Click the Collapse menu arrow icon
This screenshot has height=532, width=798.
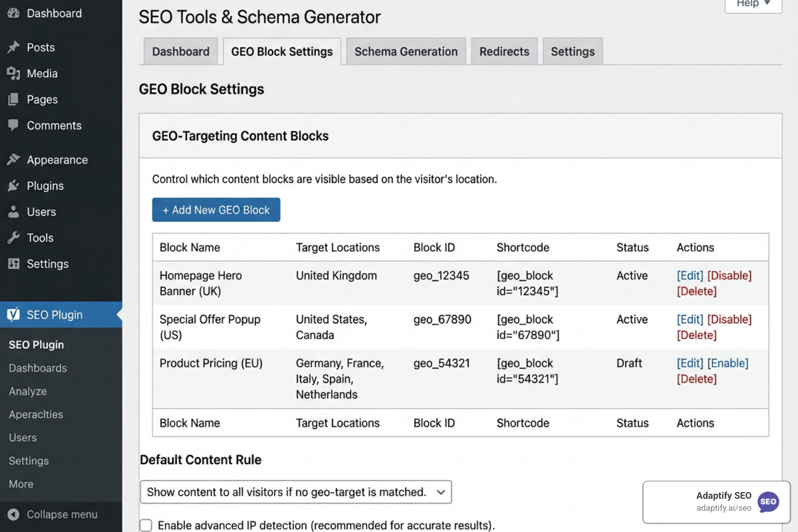tap(14, 514)
